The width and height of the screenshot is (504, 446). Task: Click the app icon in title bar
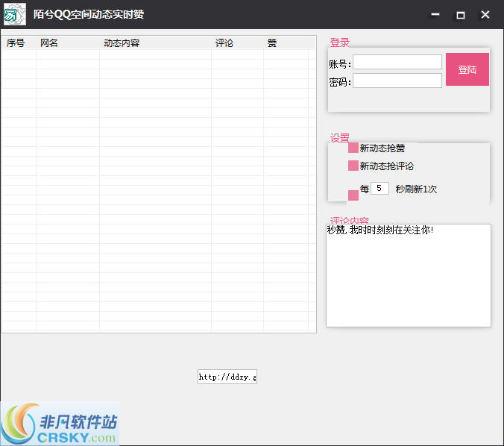coord(14,14)
